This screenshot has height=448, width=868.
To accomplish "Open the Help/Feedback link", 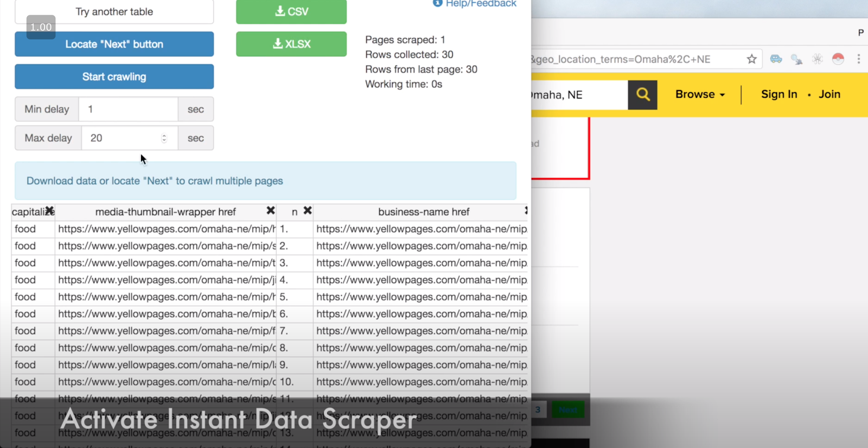I will click(x=475, y=4).
